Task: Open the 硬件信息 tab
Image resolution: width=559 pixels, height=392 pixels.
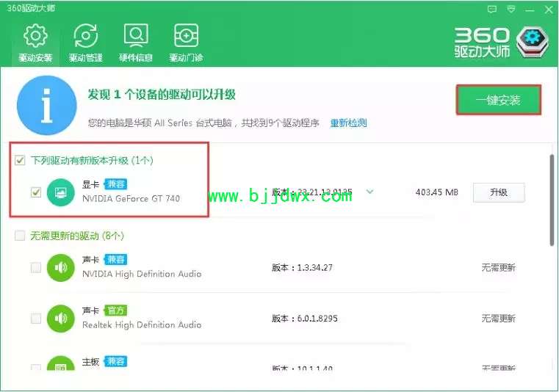Action: coord(135,43)
